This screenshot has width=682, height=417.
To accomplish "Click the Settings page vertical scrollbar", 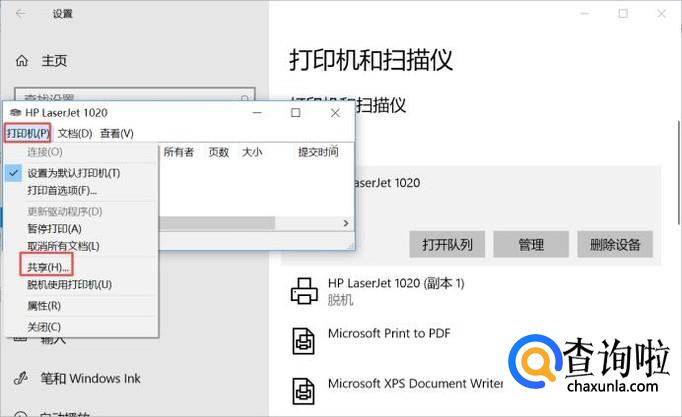I will click(x=679, y=173).
